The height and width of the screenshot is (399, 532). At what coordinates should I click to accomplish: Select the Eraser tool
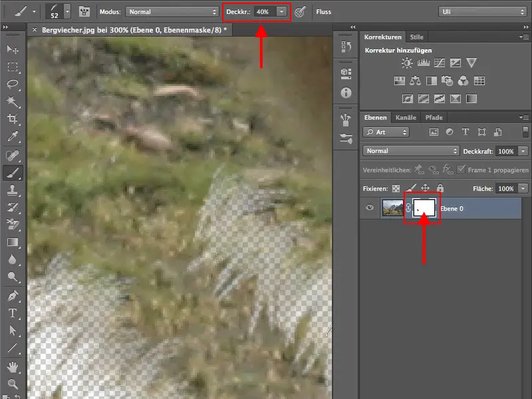13,224
